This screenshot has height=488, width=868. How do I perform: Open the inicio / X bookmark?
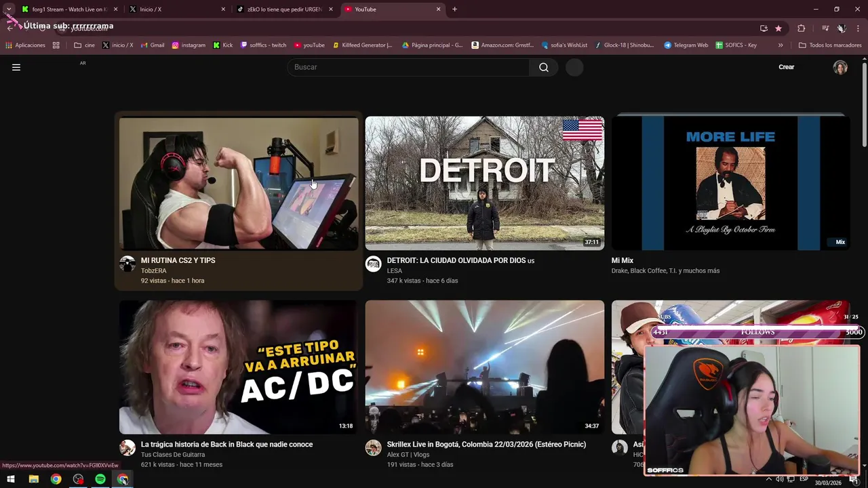117,45
